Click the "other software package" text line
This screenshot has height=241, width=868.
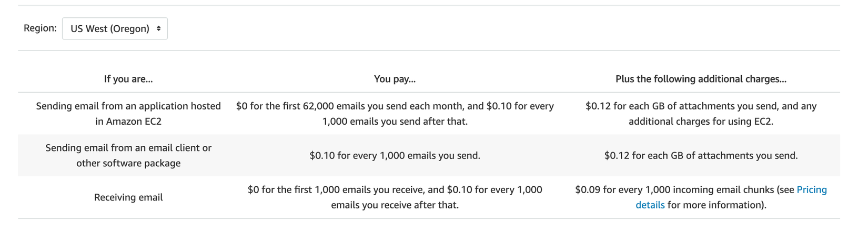[128, 163]
